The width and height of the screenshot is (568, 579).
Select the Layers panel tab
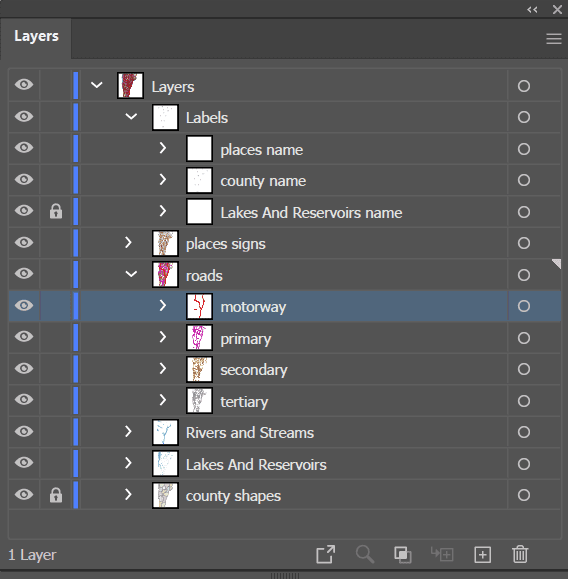(x=36, y=36)
